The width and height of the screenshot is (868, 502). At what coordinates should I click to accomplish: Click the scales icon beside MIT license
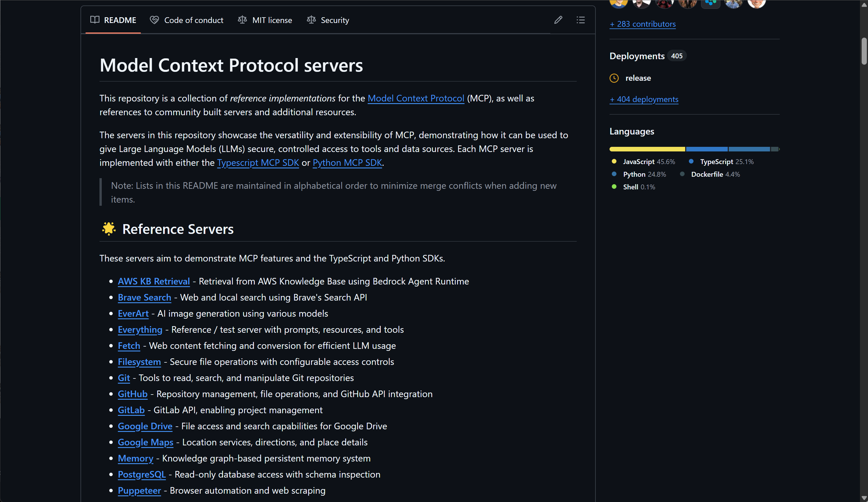click(242, 20)
